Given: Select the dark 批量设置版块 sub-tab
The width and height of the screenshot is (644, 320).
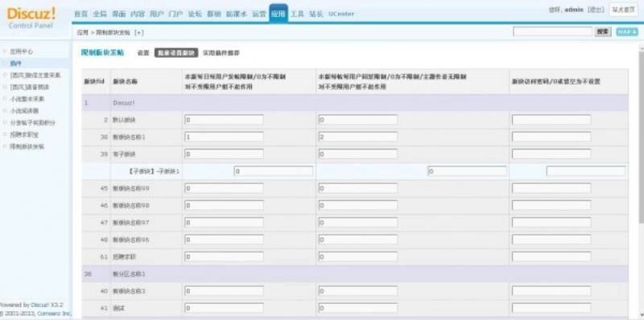Looking at the screenshot, I should click(x=176, y=53).
